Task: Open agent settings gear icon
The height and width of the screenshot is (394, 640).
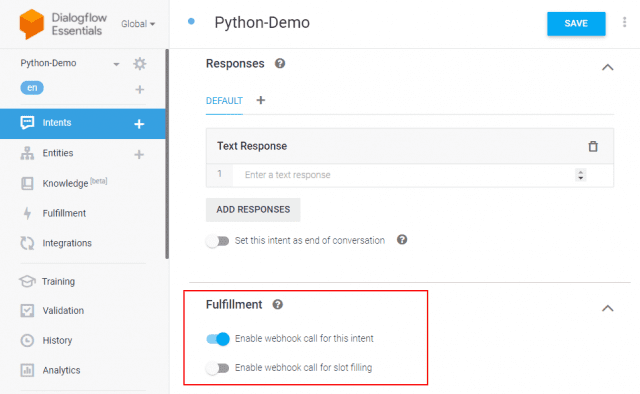Action: click(x=140, y=64)
